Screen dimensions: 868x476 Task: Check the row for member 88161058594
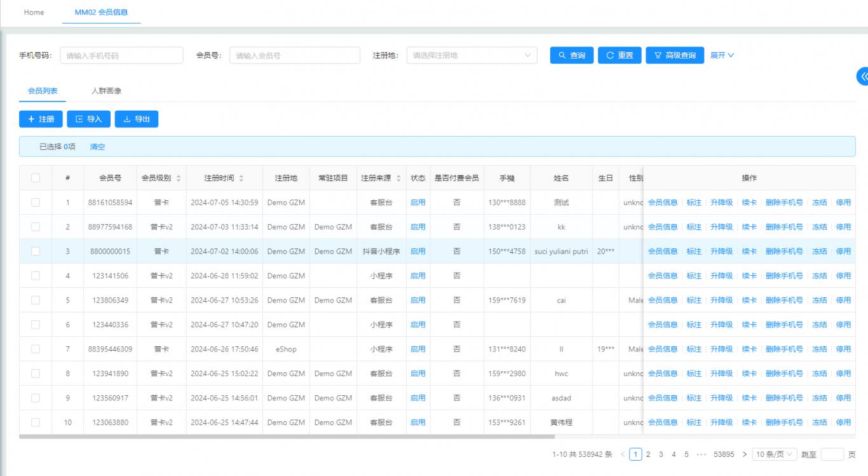36,202
